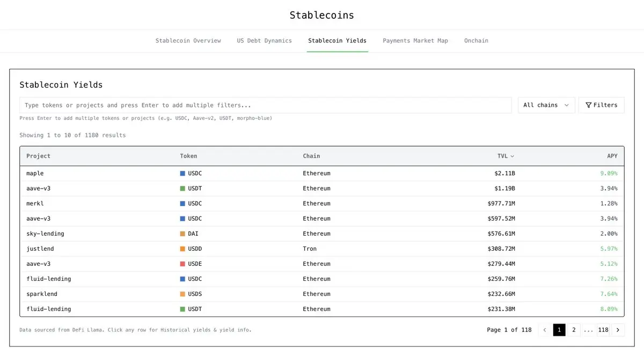Click the 7.64% APY value
This screenshot has height=355, width=644.
609,294
